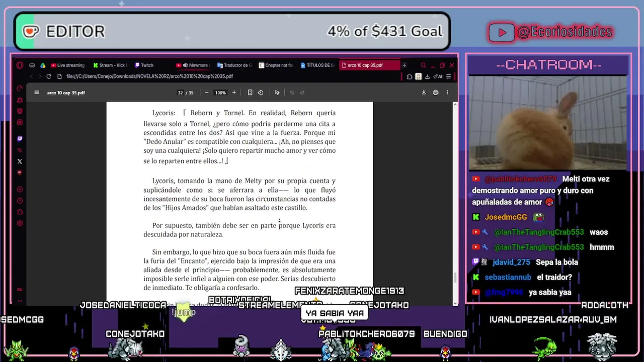
Task: Download the PDF from the viewer toolbar
Action: 424,93
